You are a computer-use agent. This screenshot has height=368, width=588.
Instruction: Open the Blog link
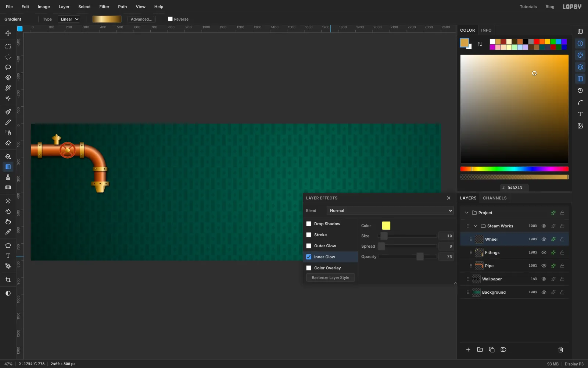coord(550,7)
